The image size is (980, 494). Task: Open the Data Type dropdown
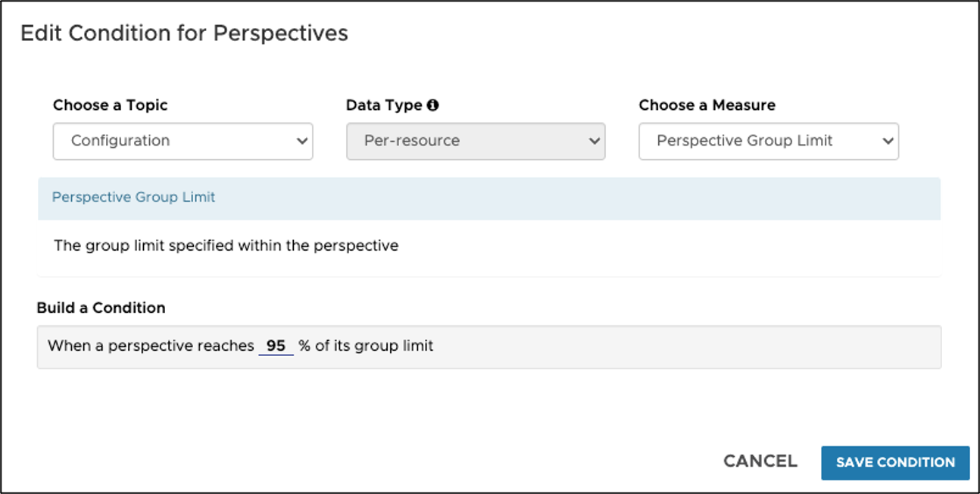pyautogui.click(x=475, y=141)
